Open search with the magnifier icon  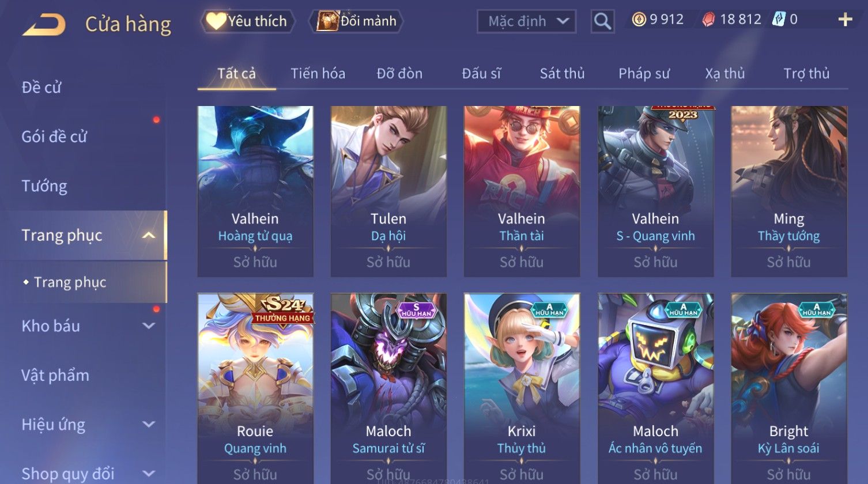(602, 21)
